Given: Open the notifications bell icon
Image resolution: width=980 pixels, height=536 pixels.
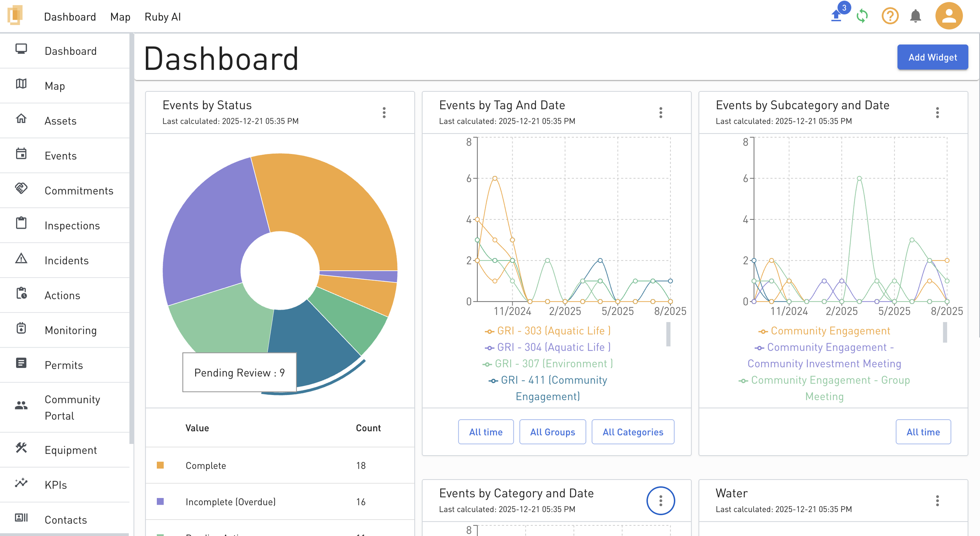Looking at the screenshot, I should coord(915,16).
